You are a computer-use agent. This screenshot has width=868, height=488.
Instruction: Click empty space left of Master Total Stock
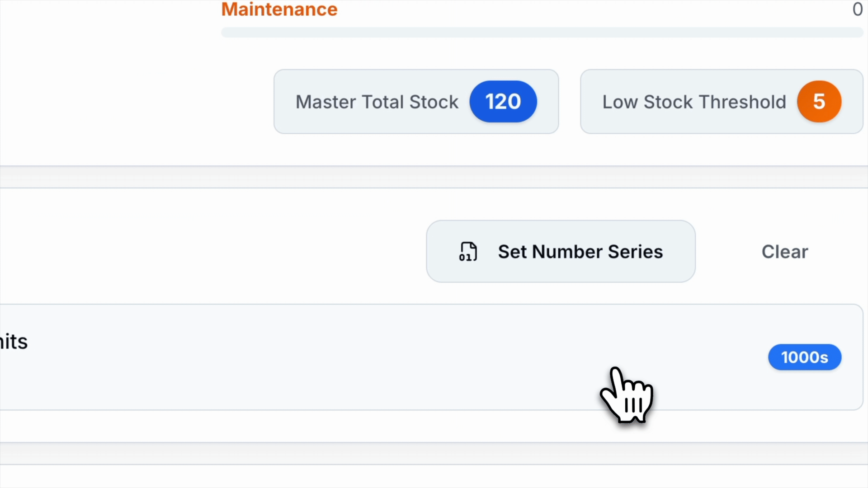coord(136,102)
